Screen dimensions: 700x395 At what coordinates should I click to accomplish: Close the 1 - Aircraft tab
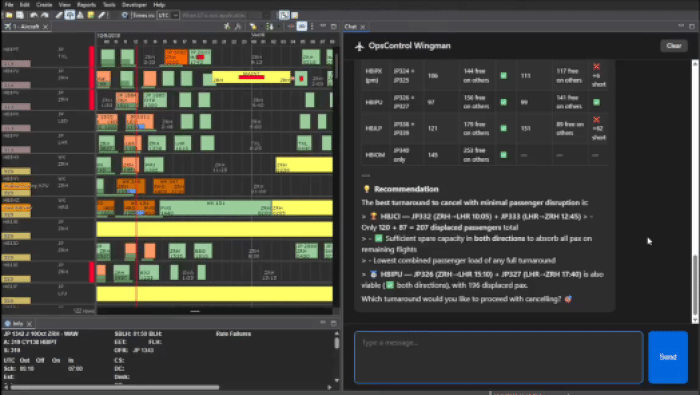point(46,27)
